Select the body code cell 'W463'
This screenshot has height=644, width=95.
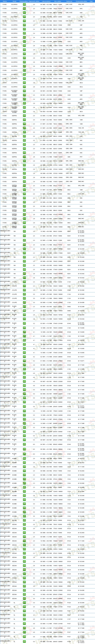(69, 307)
